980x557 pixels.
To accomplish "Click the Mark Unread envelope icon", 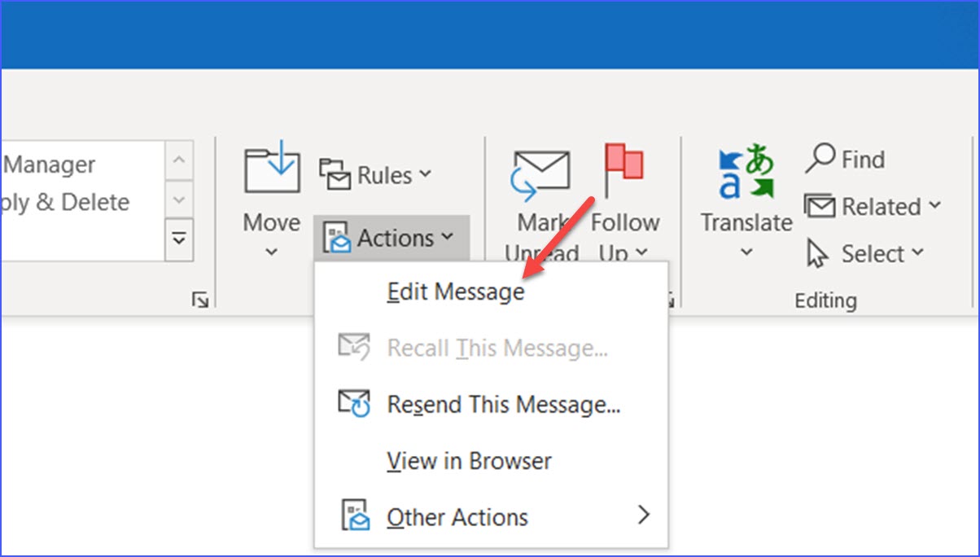I will point(540,171).
